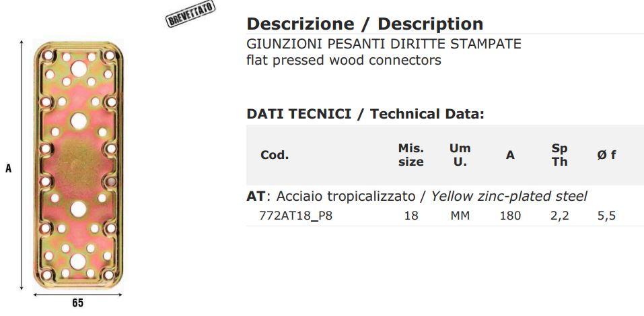Click the Um U. column header
The image size is (644, 316).
click(460, 155)
